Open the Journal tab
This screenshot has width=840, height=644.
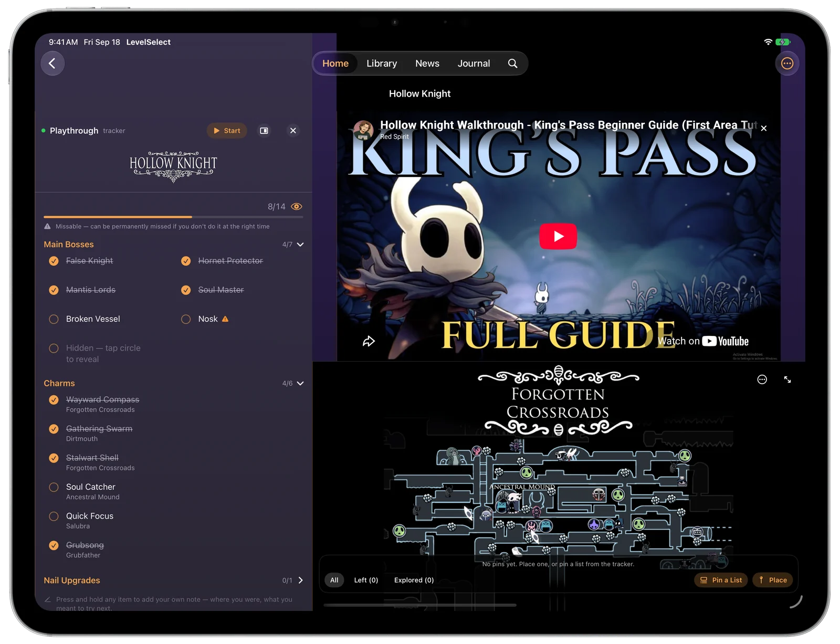coord(474,64)
